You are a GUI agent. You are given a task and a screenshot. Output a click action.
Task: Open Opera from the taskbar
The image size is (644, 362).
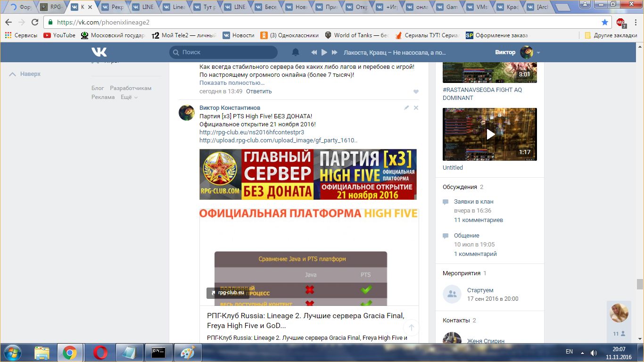click(x=100, y=352)
